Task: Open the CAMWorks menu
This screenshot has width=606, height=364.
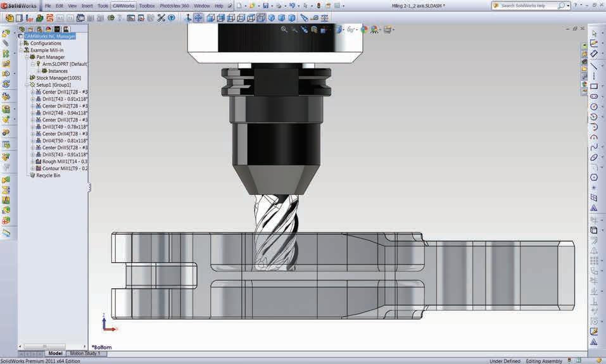Action: 123,6
